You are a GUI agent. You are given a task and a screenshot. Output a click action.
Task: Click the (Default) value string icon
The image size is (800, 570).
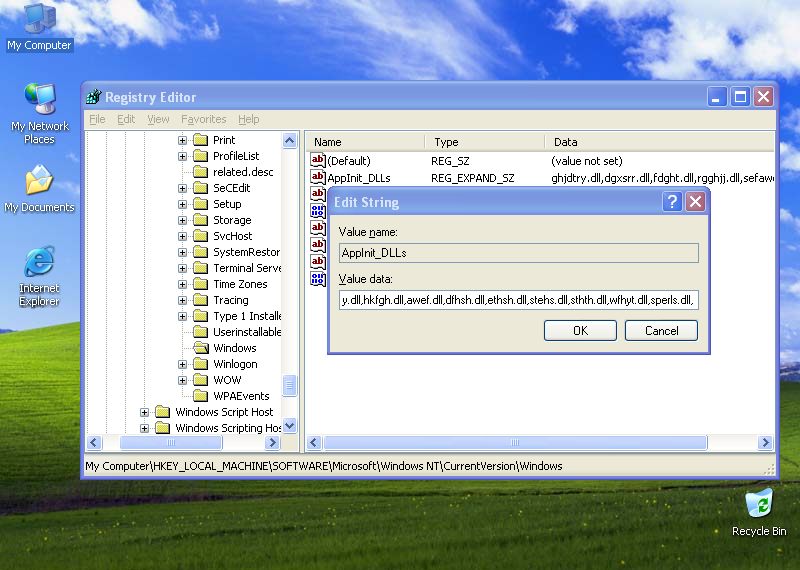pos(317,161)
